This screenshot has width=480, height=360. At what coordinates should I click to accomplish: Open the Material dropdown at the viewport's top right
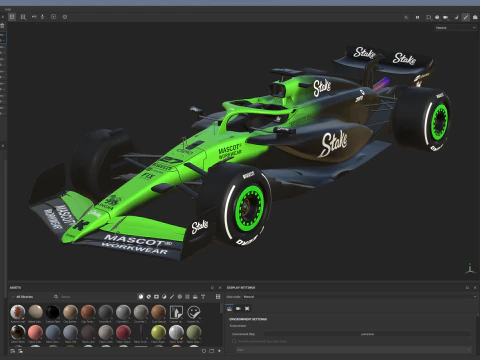click(455, 28)
